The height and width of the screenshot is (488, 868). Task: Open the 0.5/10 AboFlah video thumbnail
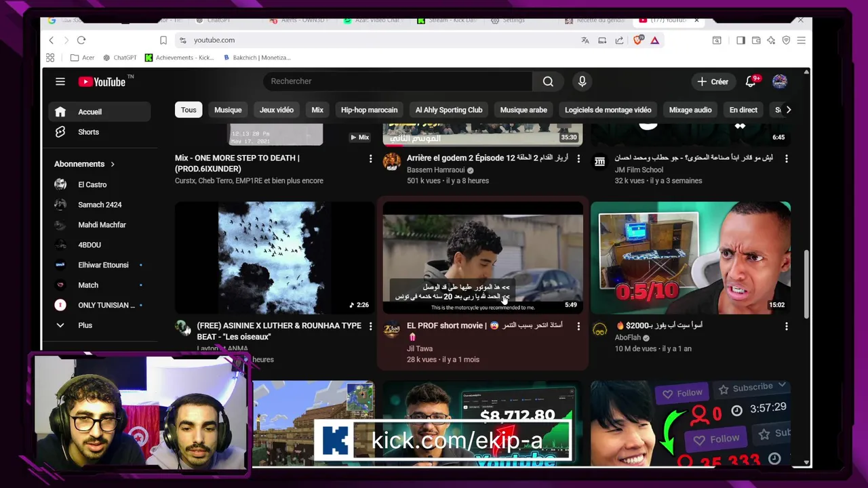tap(690, 258)
